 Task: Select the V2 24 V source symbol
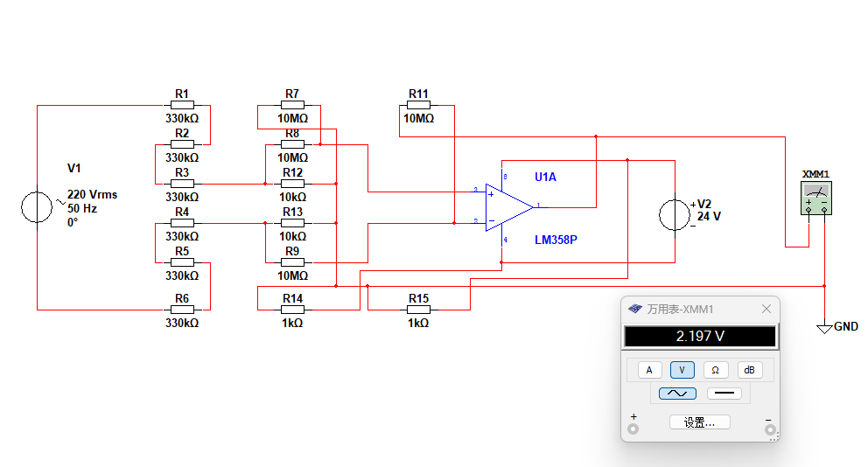675,214
